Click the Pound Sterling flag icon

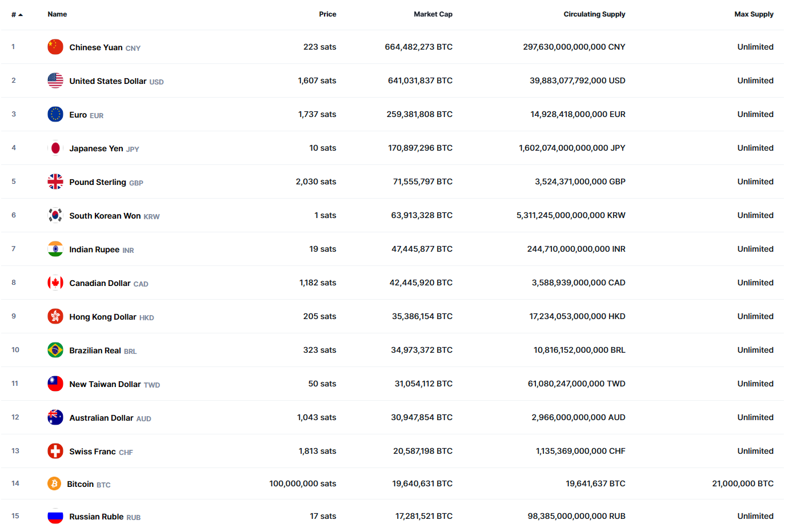pos(55,182)
